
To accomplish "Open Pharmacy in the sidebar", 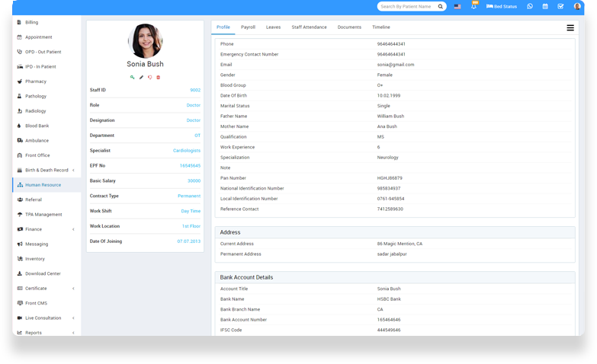I will click(x=35, y=81).
